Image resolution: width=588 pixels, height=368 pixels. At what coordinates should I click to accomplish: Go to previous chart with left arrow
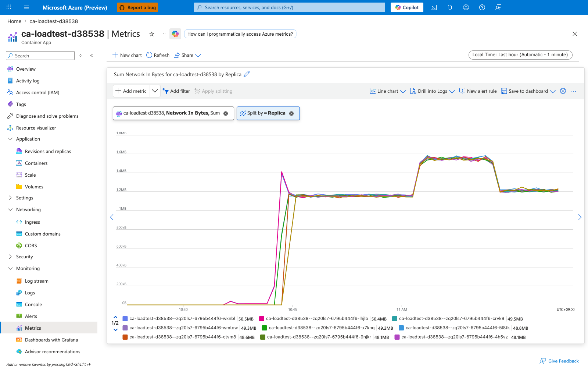112,217
